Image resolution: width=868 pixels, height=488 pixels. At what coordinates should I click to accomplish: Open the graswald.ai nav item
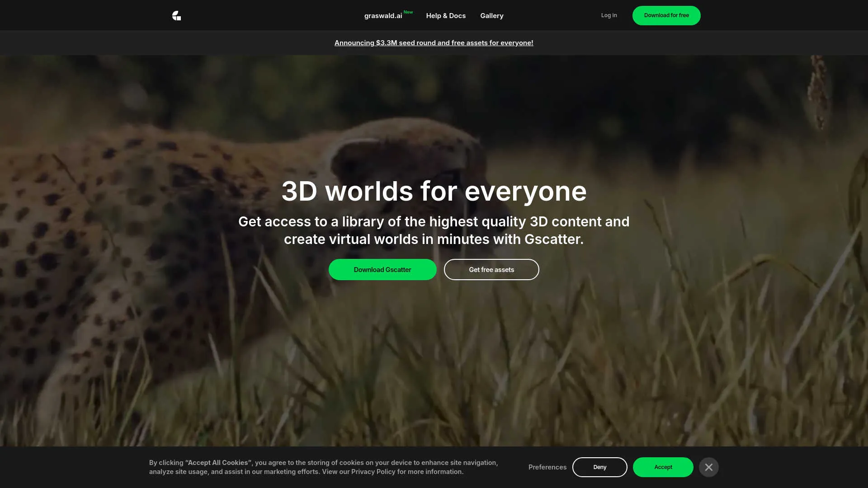pos(383,16)
